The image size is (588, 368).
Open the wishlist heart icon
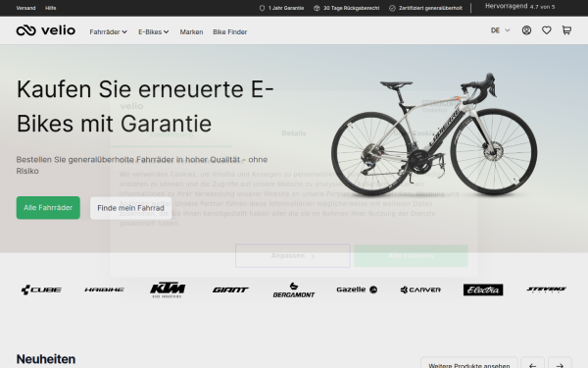[x=547, y=30]
